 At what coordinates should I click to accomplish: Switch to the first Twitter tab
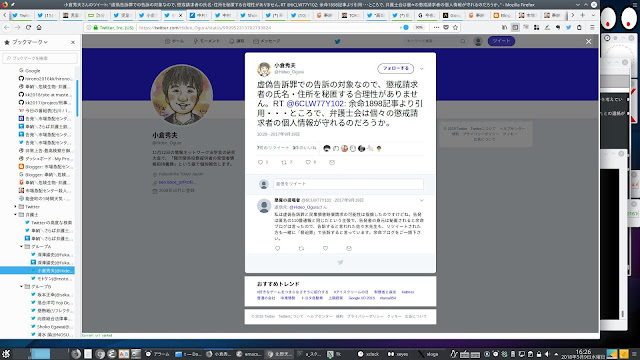(22, 16)
